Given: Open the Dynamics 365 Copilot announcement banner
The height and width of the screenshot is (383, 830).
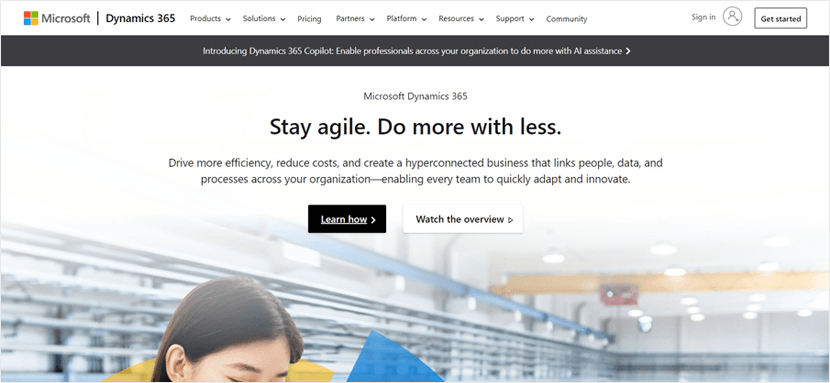Looking at the screenshot, I should coord(416,51).
